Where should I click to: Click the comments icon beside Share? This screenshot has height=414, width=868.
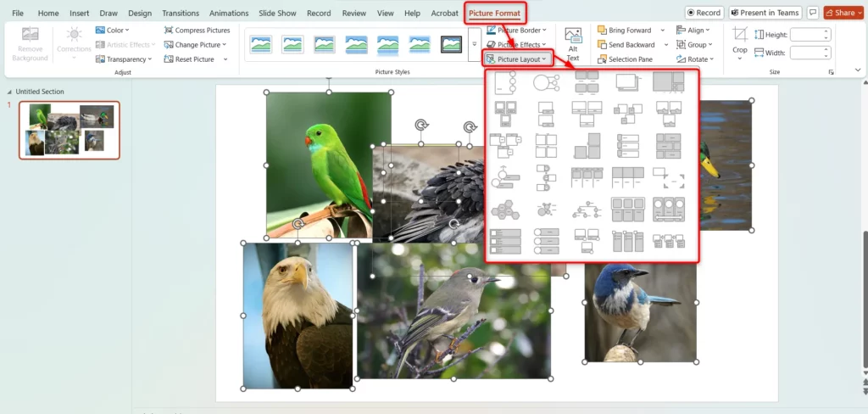click(x=813, y=13)
